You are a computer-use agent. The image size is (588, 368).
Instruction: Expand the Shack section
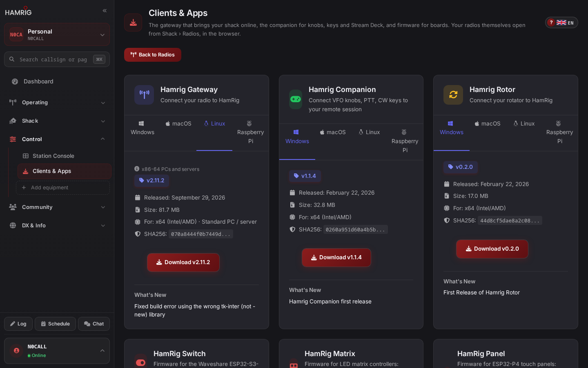click(57, 121)
